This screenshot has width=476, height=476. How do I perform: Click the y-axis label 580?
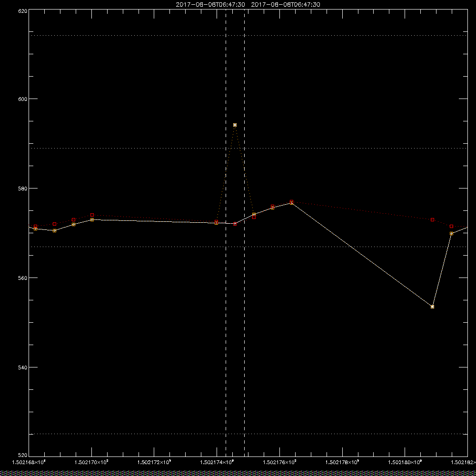(23, 188)
